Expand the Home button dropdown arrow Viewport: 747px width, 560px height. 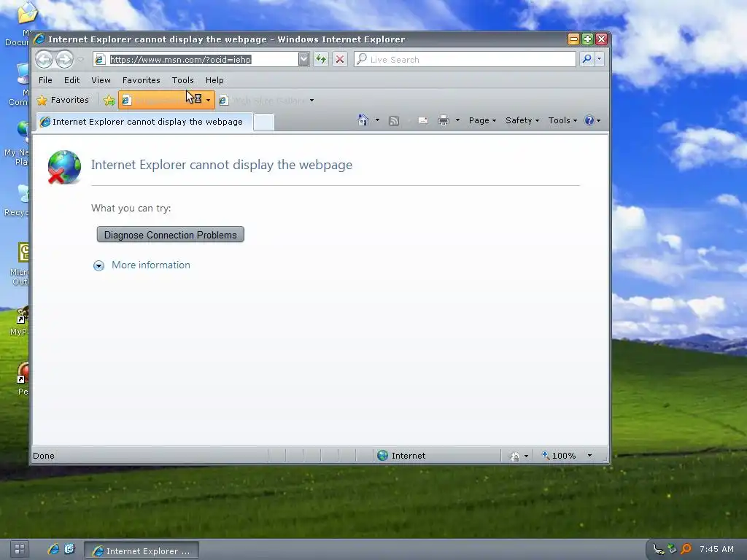point(377,120)
